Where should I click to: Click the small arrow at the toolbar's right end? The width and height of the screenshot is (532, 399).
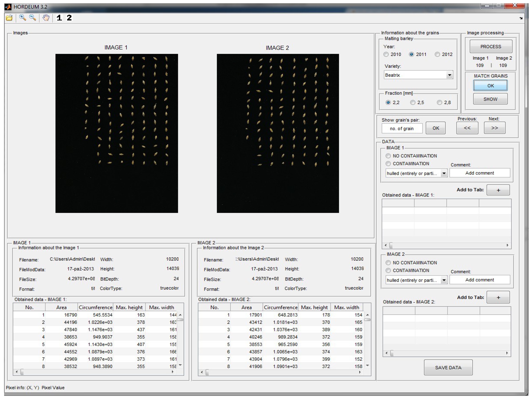tap(521, 18)
